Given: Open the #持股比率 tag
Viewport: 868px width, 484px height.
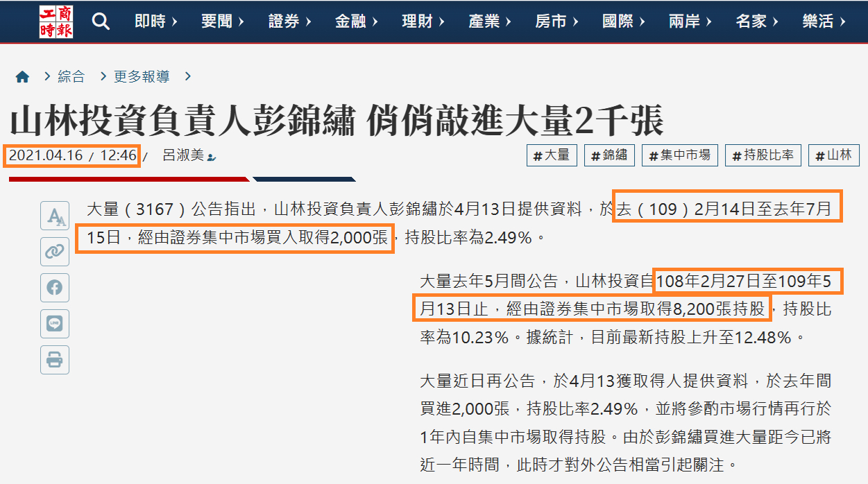Looking at the screenshot, I should [763, 155].
